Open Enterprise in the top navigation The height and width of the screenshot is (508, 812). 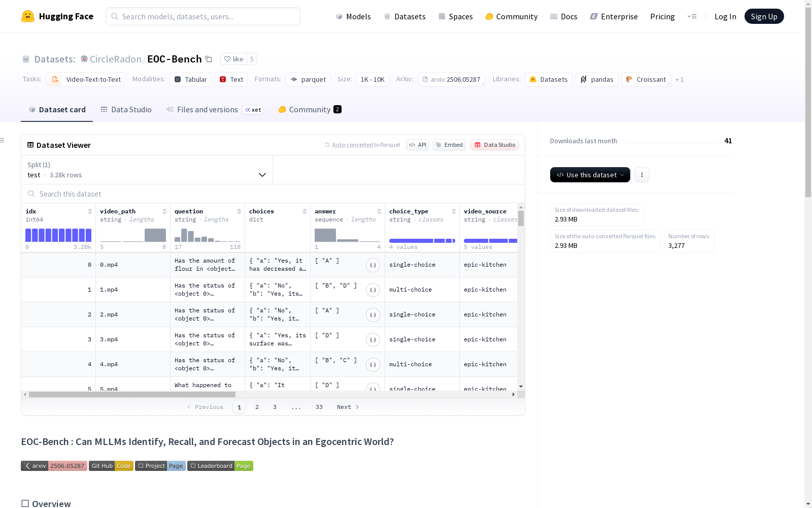tap(614, 16)
